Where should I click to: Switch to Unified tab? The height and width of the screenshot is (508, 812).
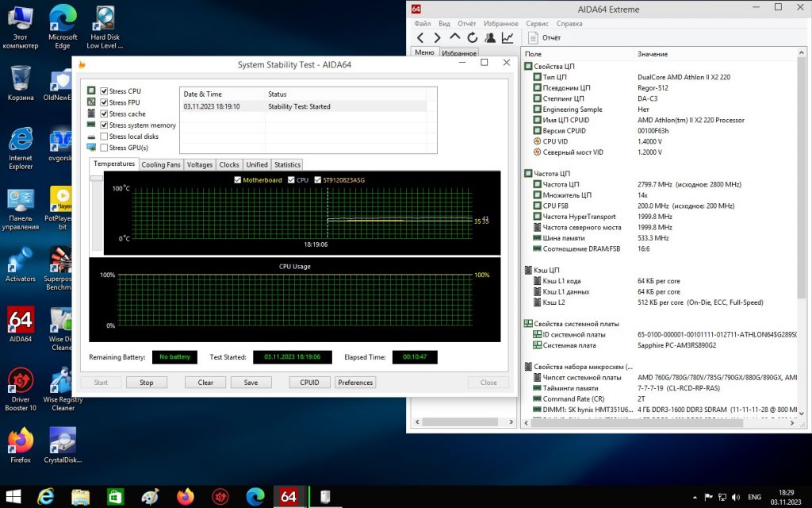pyautogui.click(x=257, y=164)
